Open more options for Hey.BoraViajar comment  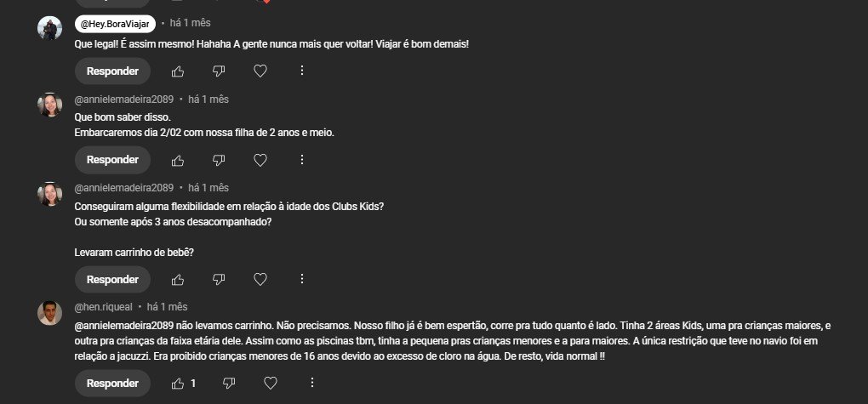[x=302, y=71]
